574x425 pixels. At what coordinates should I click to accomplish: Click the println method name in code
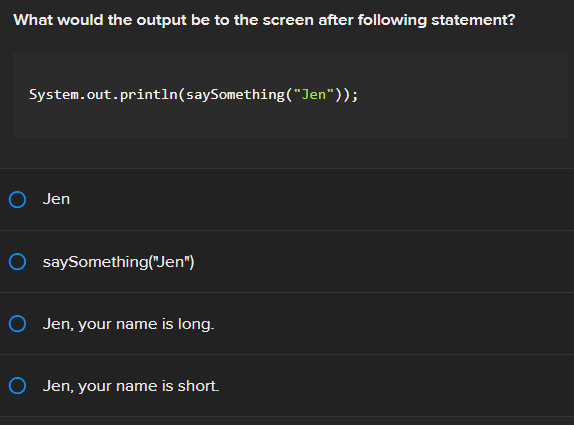coord(149,95)
